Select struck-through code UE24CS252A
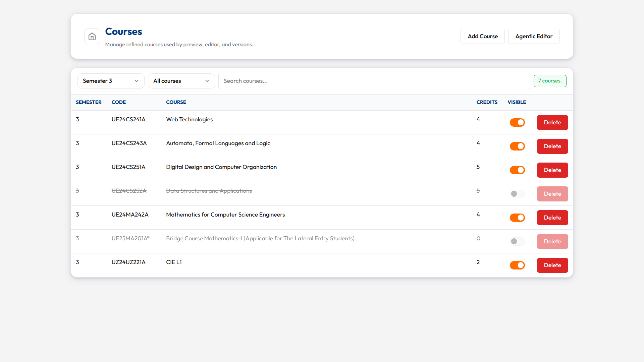The image size is (644, 362). (x=129, y=191)
